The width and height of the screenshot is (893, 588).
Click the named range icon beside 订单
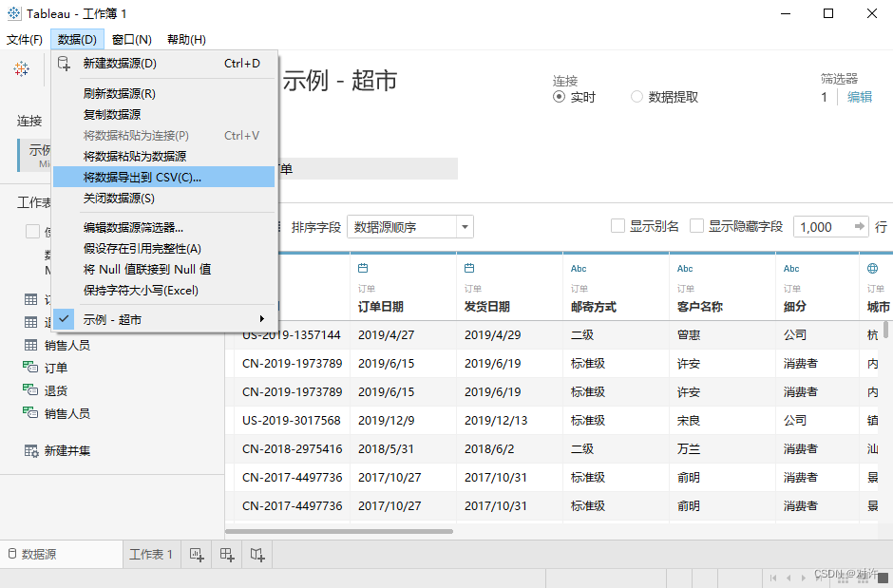30,368
